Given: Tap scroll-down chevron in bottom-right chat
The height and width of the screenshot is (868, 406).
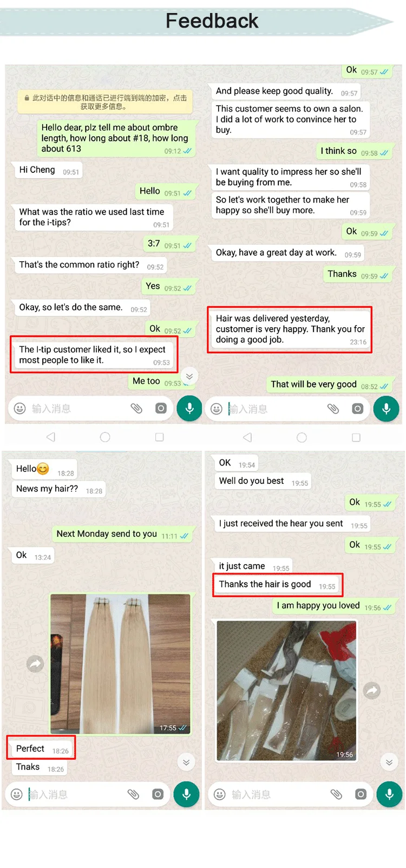Looking at the screenshot, I should pyautogui.click(x=389, y=762).
